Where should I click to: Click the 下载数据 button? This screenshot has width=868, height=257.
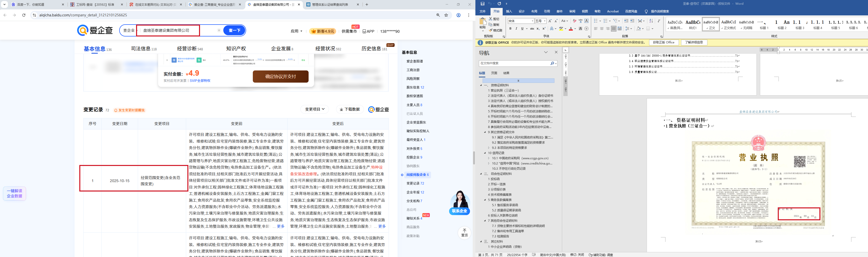350,109
